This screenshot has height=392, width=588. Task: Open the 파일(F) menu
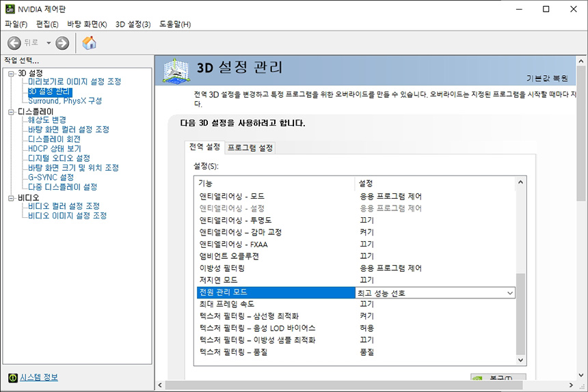click(16, 25)
